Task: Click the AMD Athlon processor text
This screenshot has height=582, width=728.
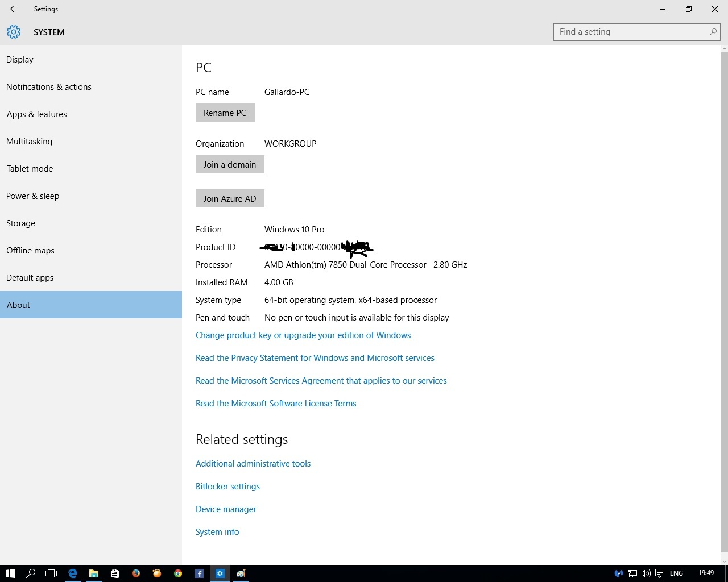Action: click(x=366, y=265)
